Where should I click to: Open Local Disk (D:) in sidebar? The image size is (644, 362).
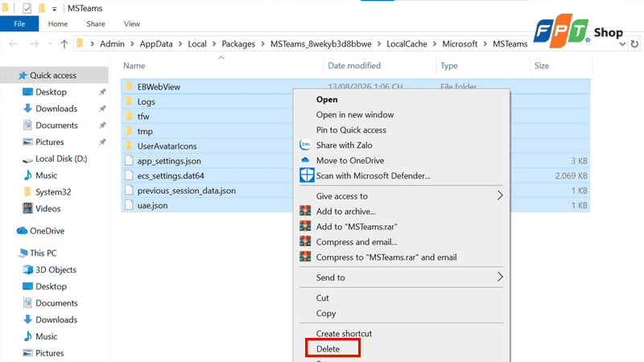[x=61, y=158]
